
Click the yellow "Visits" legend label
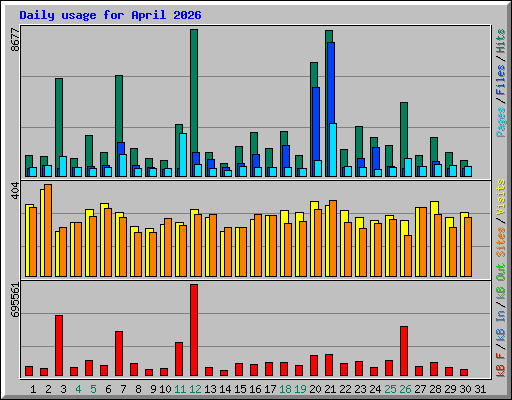[501, 197]
